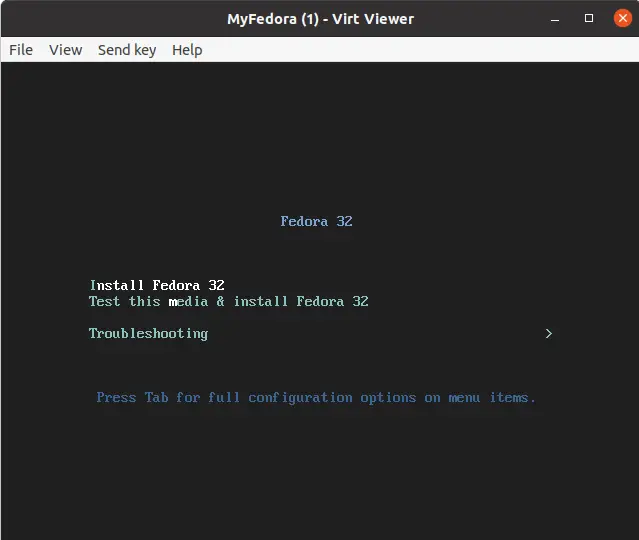Close the Virt Viewer window
The height and width of the screenshot is (540, 639).
(x=623, y=18)
